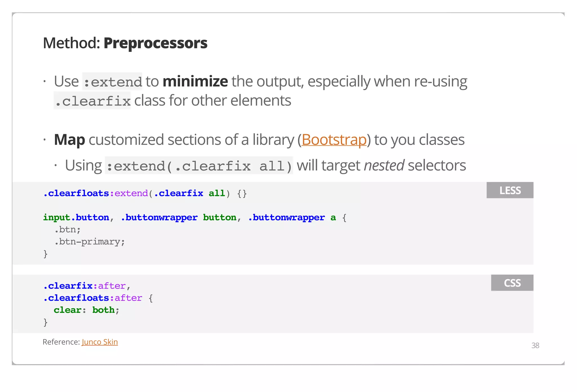This screenshot has width=577, height=392.
Task: Open the Bootstrap hyperlink
Action: click(x=334, y=140)
